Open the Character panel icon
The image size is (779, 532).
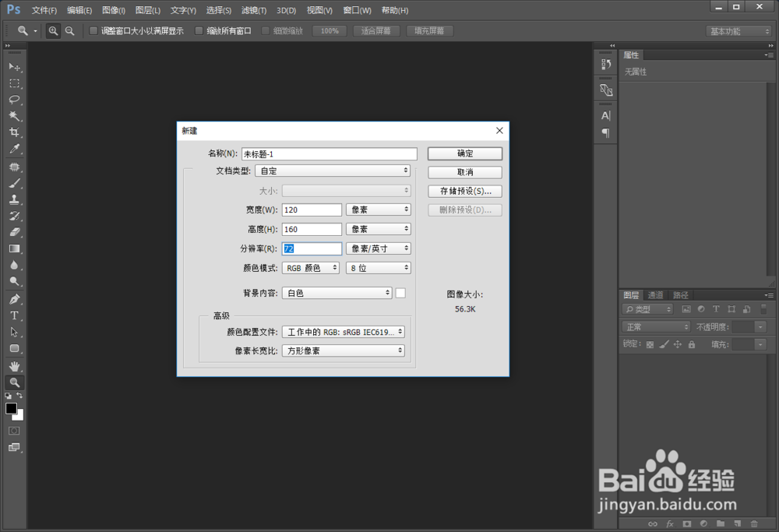click(x=605, y=115)
